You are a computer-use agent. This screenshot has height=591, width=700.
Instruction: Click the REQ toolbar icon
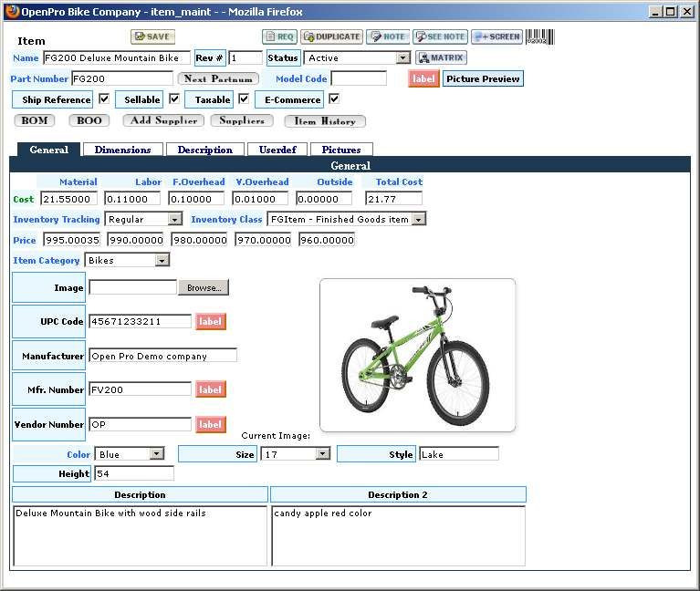point(280,36)
